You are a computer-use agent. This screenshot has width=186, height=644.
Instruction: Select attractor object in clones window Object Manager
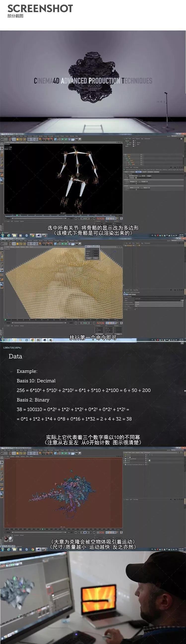click(129, 455)
